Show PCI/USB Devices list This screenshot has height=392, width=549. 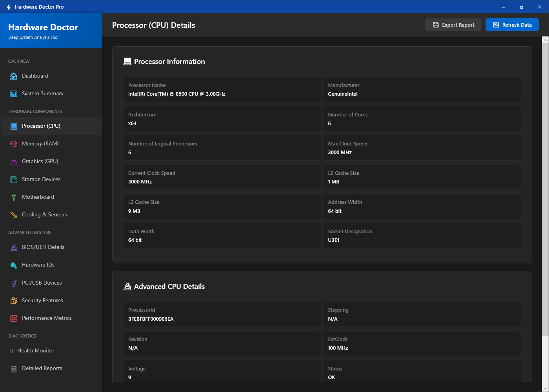coord(51,283)
